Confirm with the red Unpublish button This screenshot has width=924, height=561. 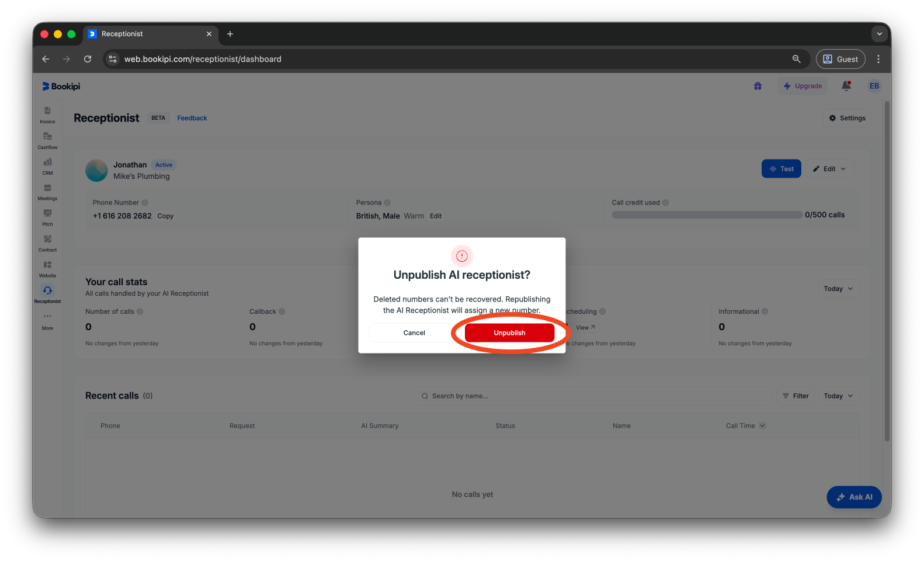click(x=509, y=333)
